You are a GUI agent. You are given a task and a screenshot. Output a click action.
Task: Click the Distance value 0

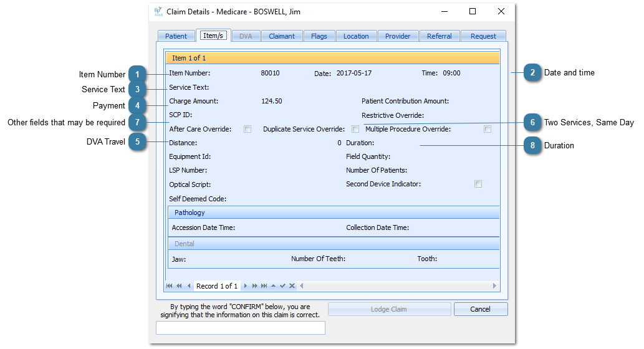pyautogui.click(x=339, y=143)
